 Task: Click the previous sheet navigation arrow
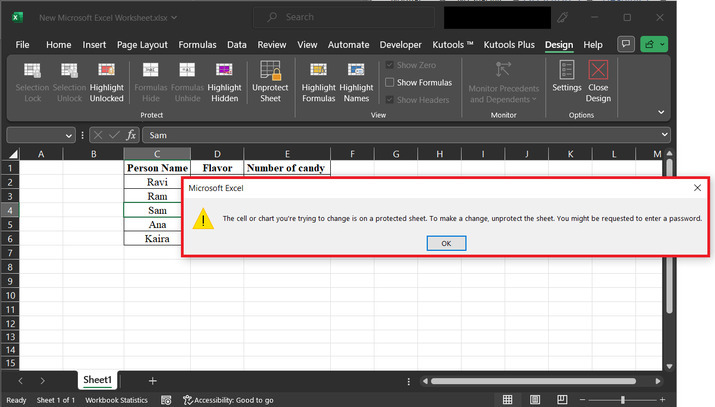click(x=21, y=381)
